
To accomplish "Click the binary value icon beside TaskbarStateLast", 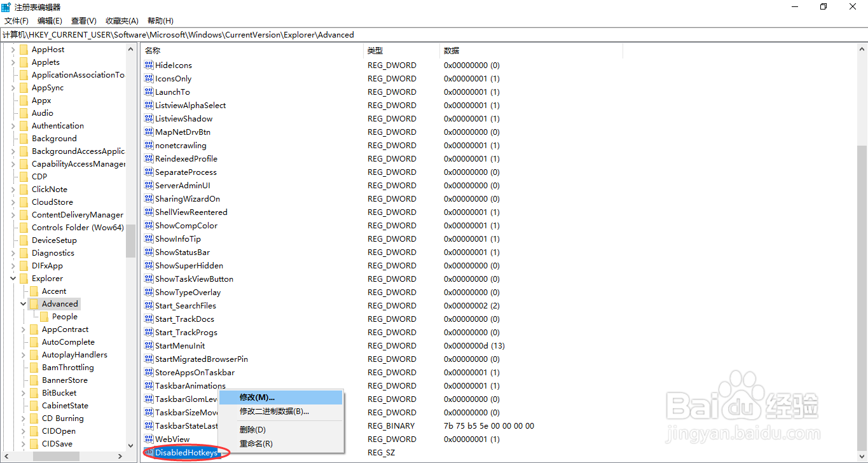I will point(148,425).
